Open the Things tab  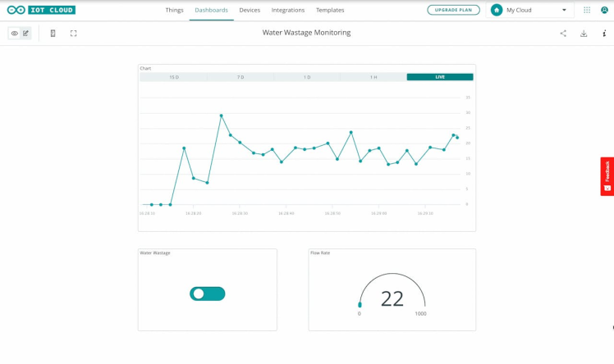point(174,10)
